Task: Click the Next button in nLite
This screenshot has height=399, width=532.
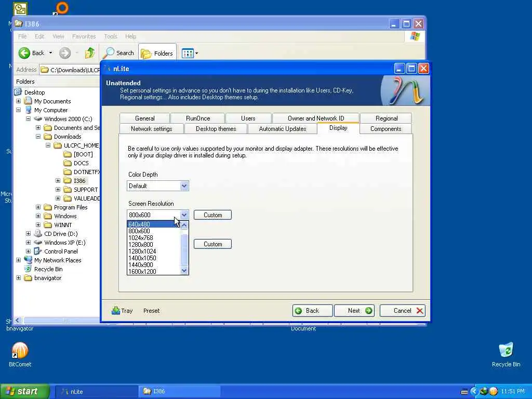Action: [x=354, y=311]
